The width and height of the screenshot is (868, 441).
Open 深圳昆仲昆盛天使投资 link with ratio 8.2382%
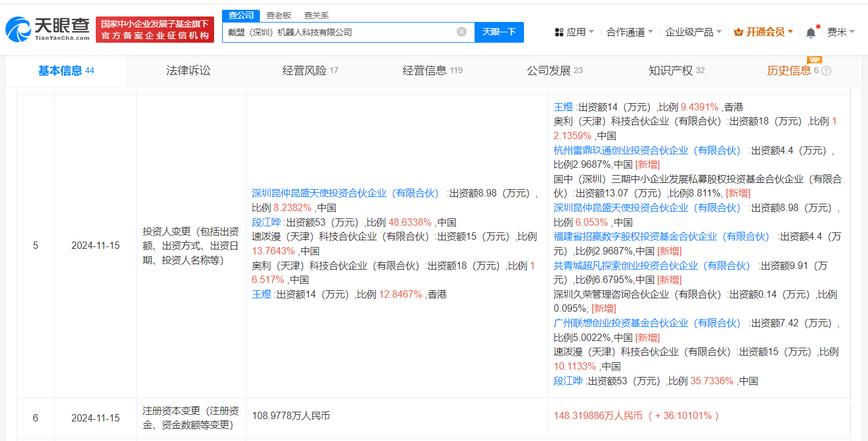[346, 193]
